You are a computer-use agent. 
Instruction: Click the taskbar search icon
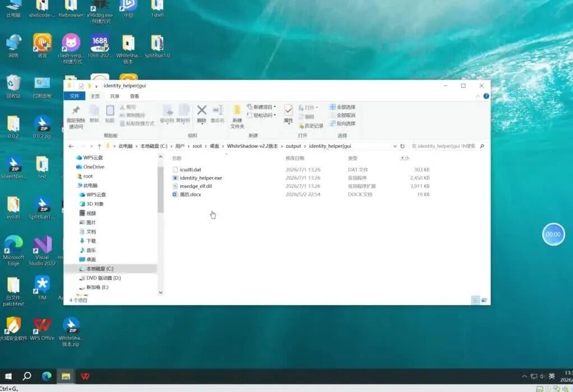(27, 376)
